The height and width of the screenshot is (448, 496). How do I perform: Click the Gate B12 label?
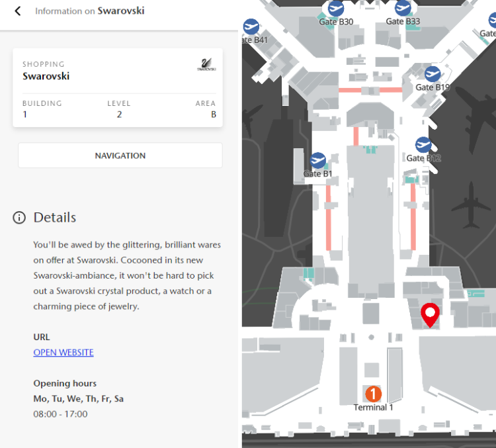point(423,158)
